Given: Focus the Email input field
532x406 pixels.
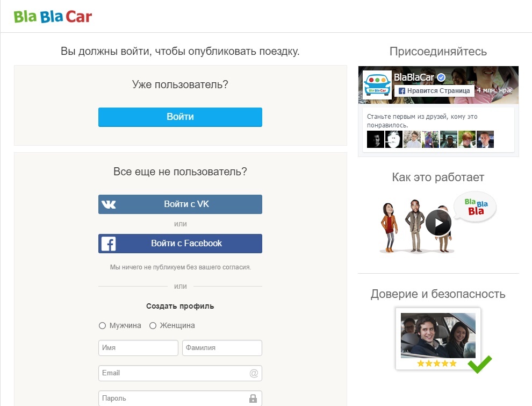Looking at the screenshot, I should click(180, 373).
